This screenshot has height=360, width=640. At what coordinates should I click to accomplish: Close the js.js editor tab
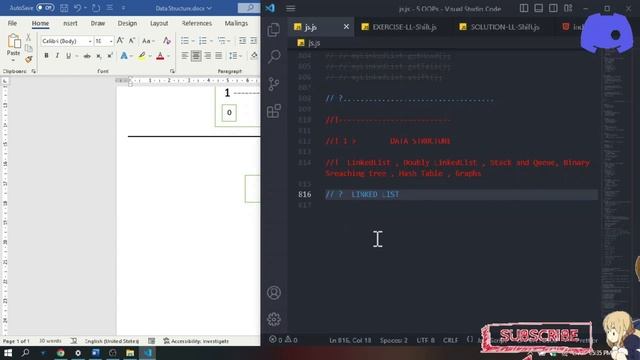[346, 27]
